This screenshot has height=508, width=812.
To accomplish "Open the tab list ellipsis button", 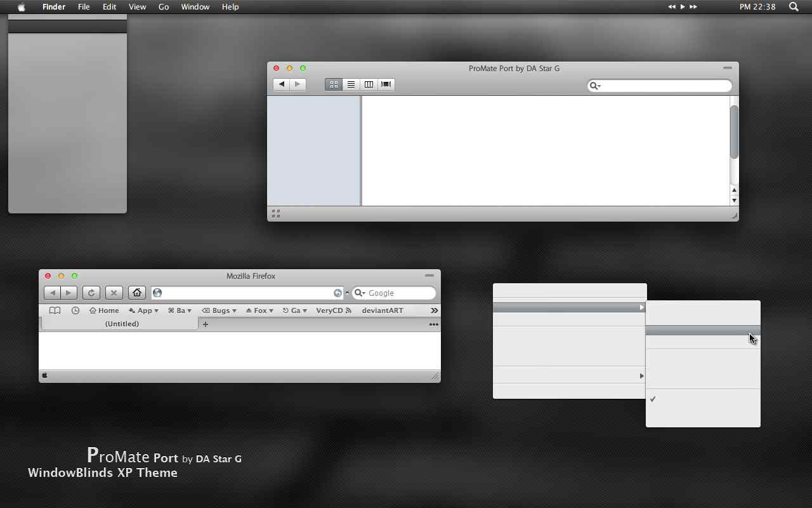I will click(434, 324).
